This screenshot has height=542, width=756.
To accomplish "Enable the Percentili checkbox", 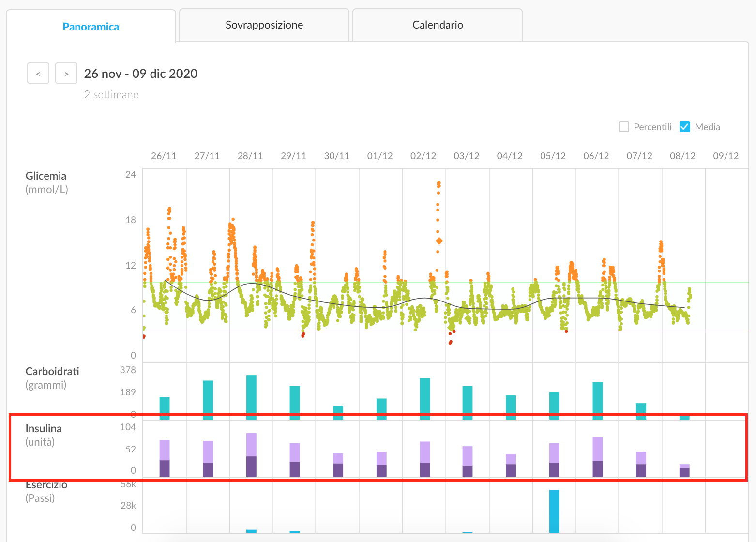I will coord(624,127).
